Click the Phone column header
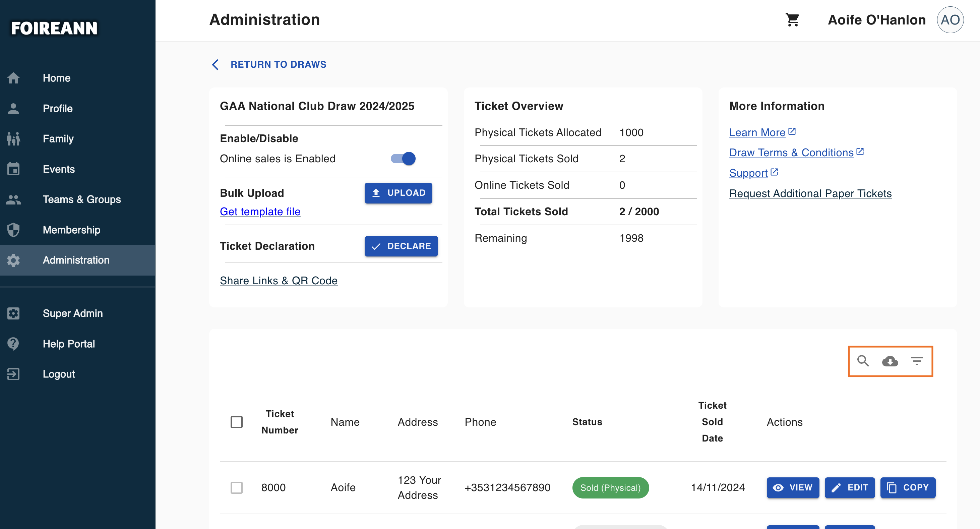Image resolution: width=980 pixels, height=529 pixels. click(480, 422)
